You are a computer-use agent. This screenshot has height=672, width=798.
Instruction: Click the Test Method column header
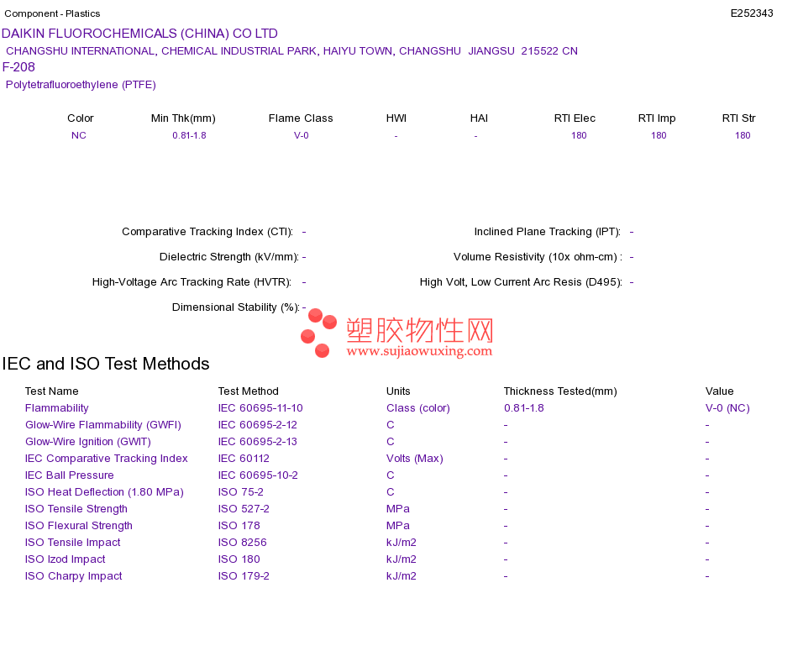click(x=249, y=391)
